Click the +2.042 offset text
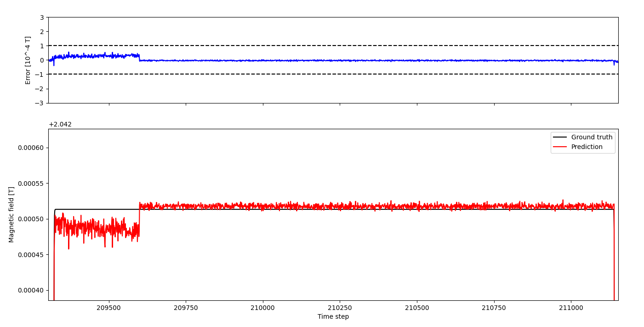Screen dimensions: 644x327 tap(60, 124)
